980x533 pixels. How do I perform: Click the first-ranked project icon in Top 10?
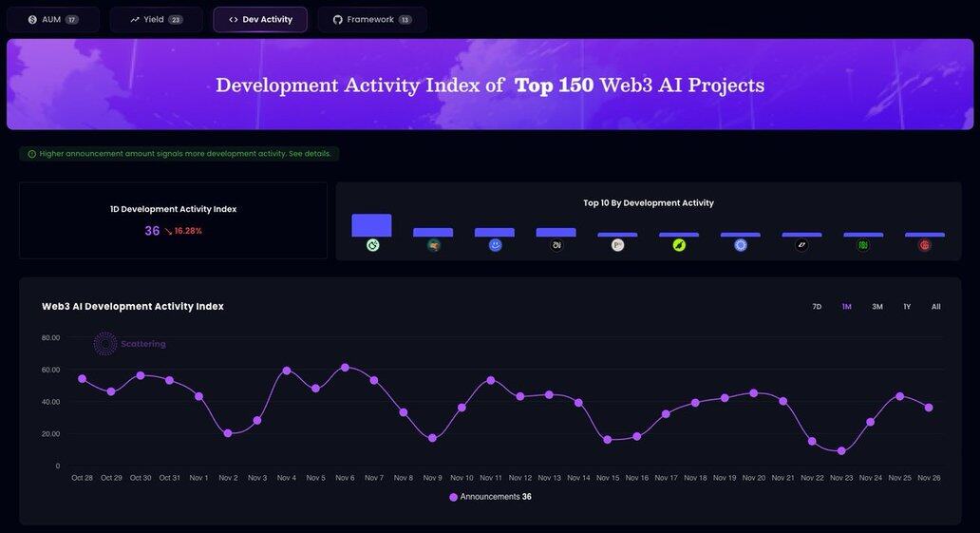(372, 245)
